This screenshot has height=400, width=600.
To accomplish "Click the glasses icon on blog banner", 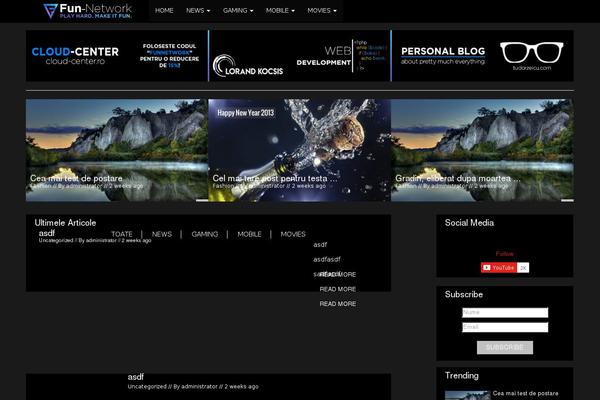I will point(532,53).
